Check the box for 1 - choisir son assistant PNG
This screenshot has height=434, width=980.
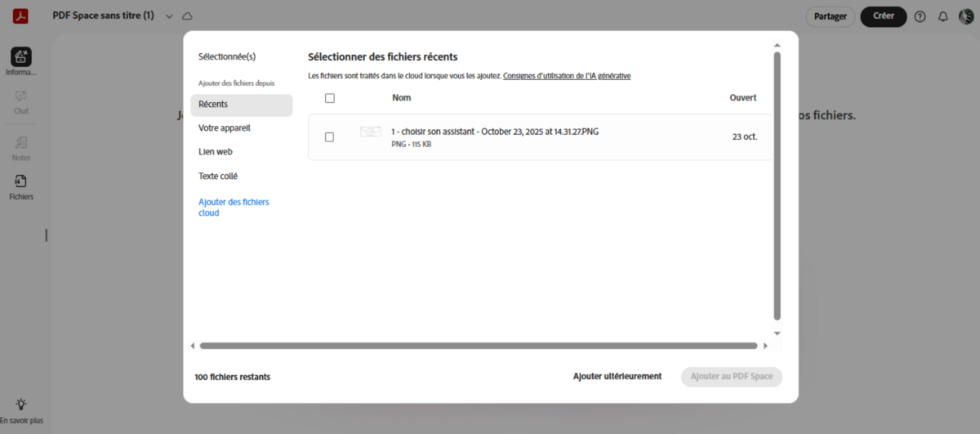click(330, 137)
